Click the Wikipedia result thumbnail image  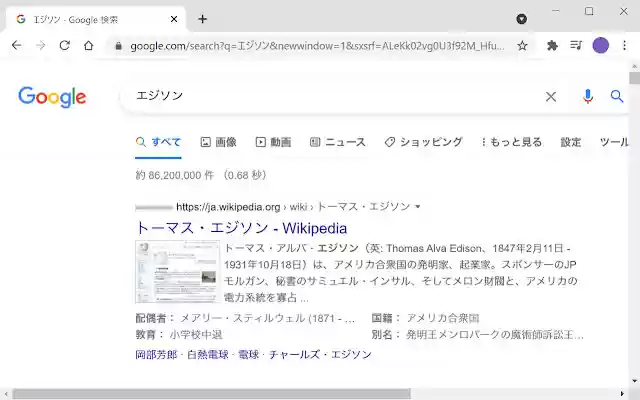click(x=178, y=272)
